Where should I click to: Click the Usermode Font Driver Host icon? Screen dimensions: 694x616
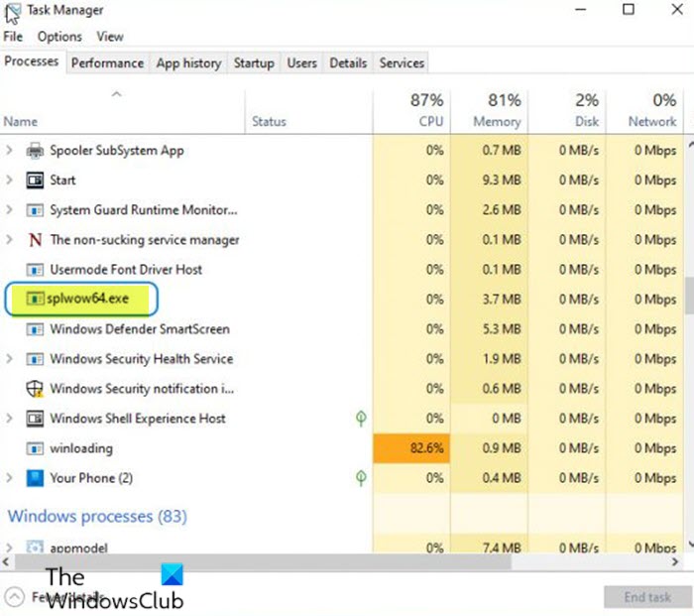[35, 270]
